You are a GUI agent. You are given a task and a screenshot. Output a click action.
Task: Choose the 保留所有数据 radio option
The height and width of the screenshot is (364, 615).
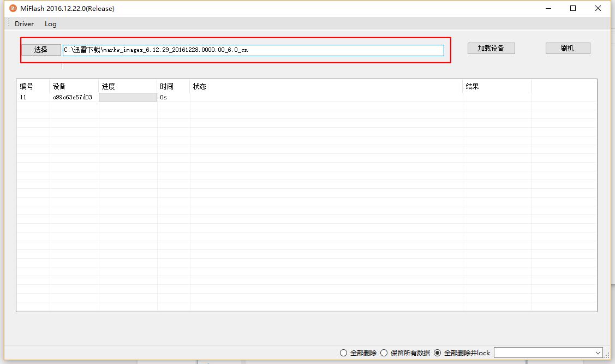(x=384, y=353)
